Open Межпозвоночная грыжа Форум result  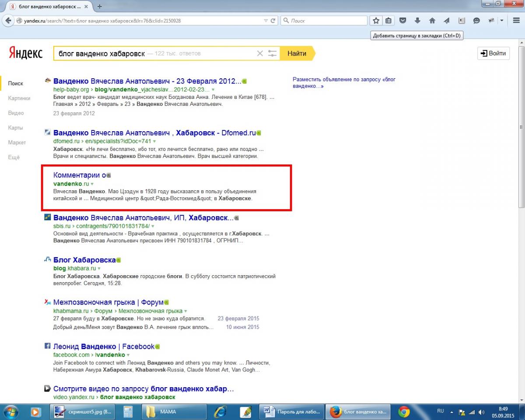pyautogui.click(x=108, y=302)
